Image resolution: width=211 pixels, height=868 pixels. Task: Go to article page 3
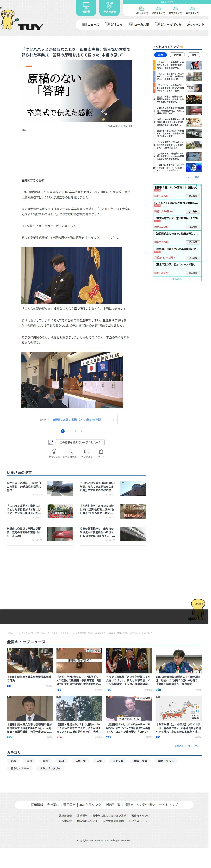75,431
